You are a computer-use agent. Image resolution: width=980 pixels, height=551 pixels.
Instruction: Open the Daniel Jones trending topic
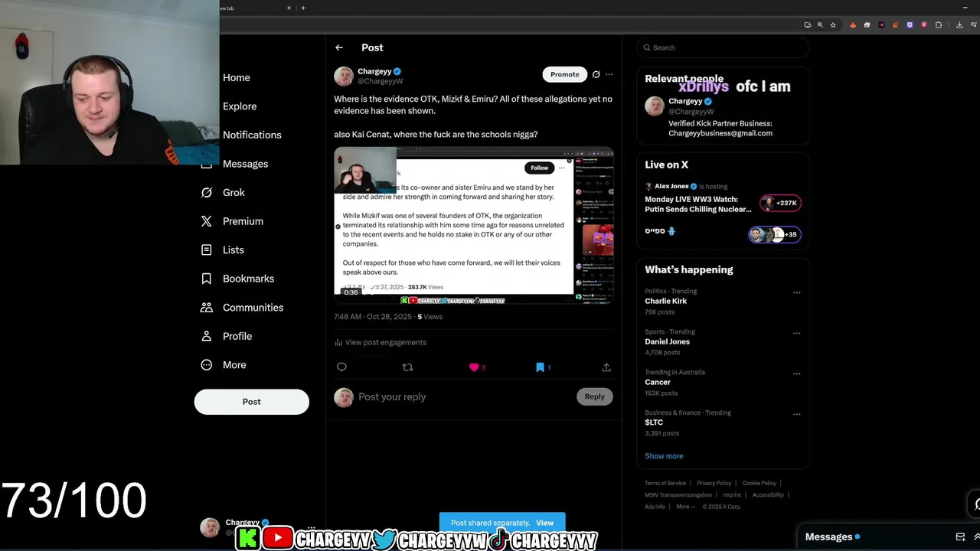pos(667,341)
